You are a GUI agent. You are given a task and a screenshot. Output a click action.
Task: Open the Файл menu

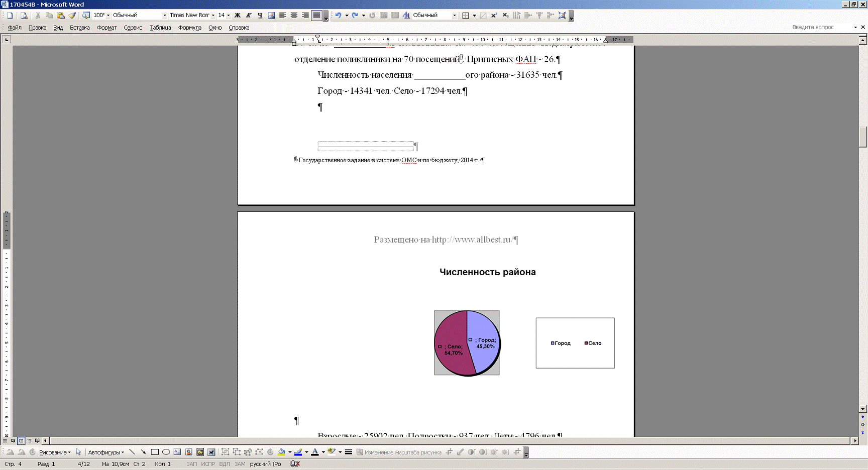click(x=15, y=28)
